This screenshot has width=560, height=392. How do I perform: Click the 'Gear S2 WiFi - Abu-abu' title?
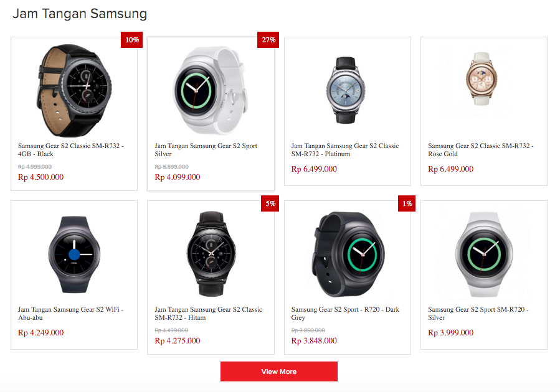coord(70,314)
